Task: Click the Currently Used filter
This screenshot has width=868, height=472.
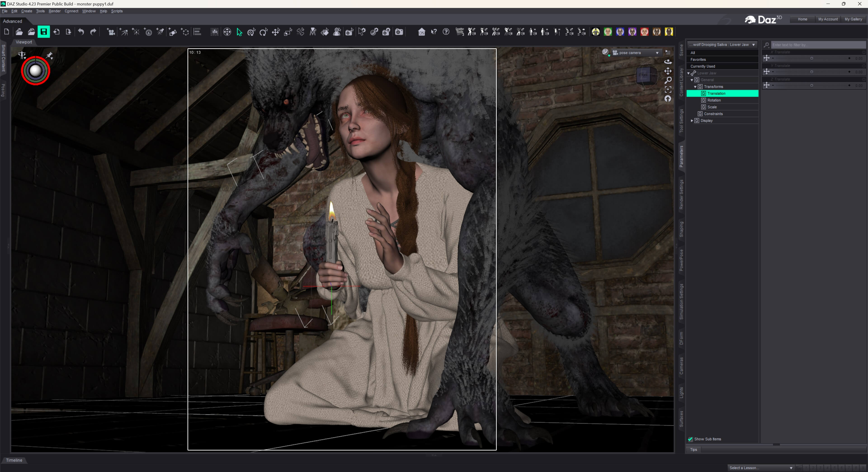Action: click(x=703, y=66)
